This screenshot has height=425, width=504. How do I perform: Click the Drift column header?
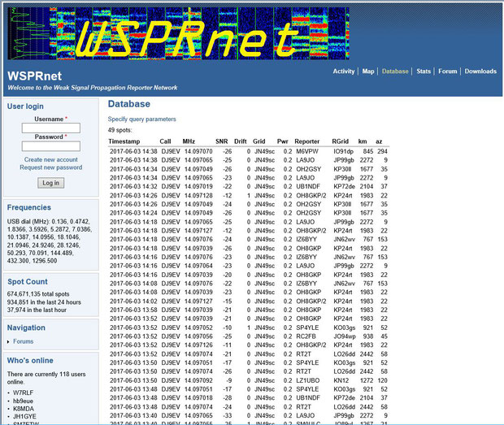coord(241,141)
